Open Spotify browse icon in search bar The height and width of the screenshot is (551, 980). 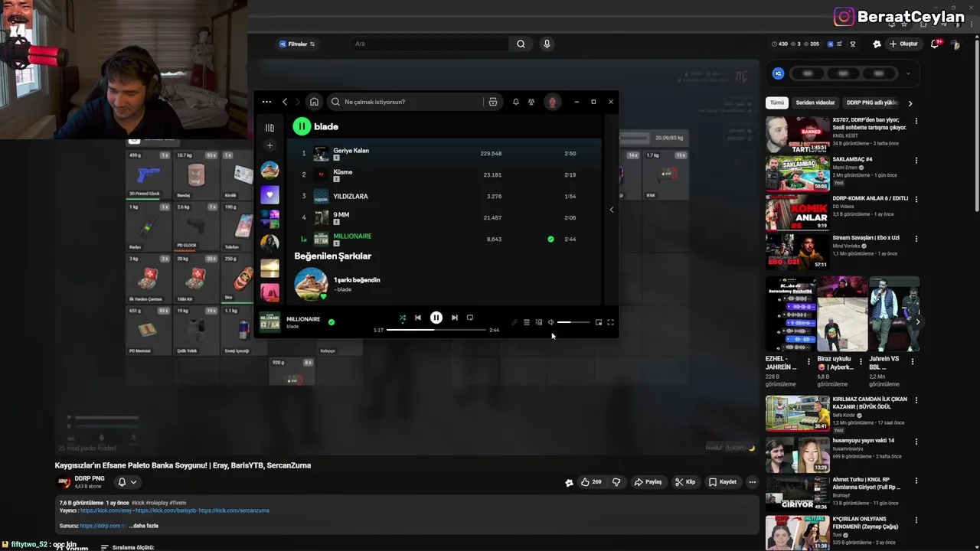493,102
